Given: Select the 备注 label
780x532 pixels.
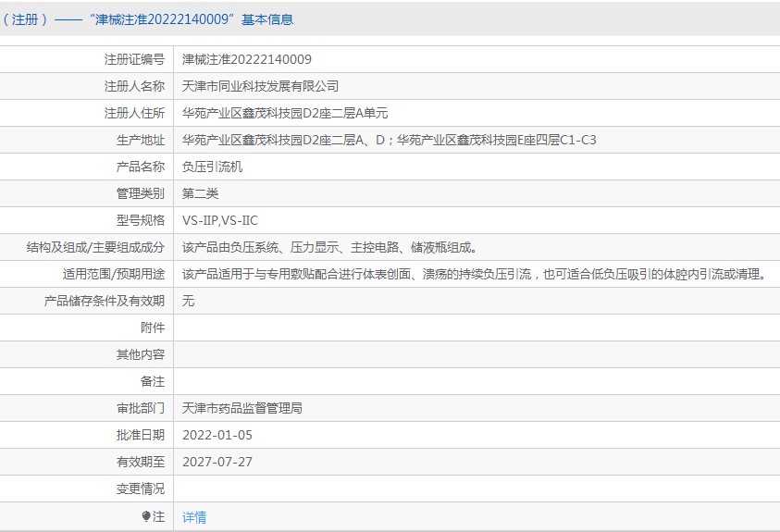Looking at the screenshot, I should tap(153, 382).
